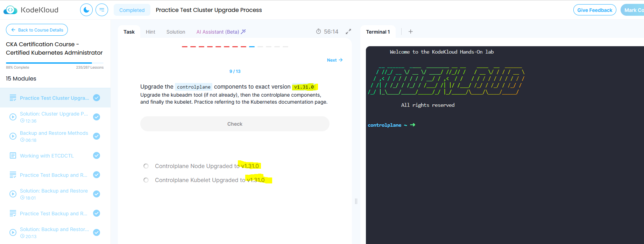Click the panel divider handle
Image resolution: width=644 pixels, height=244 pixels.
point(356,201)
